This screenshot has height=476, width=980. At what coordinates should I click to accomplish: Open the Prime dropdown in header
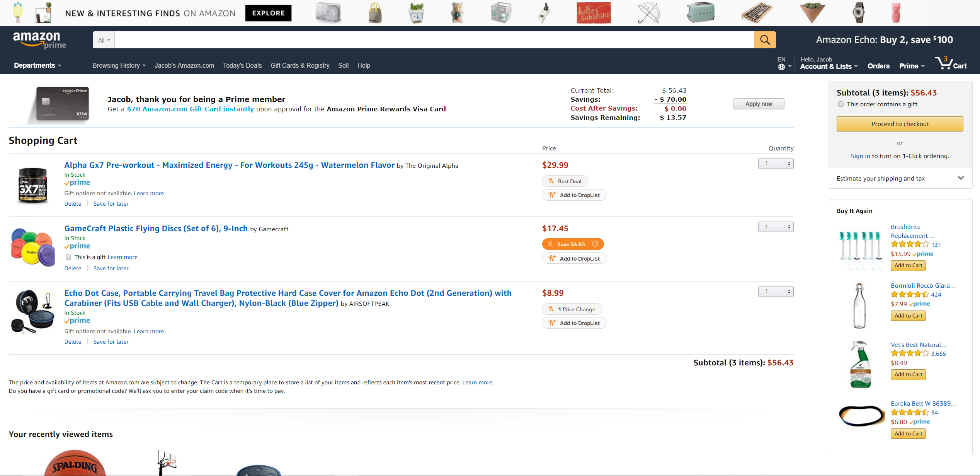[912, 66]
